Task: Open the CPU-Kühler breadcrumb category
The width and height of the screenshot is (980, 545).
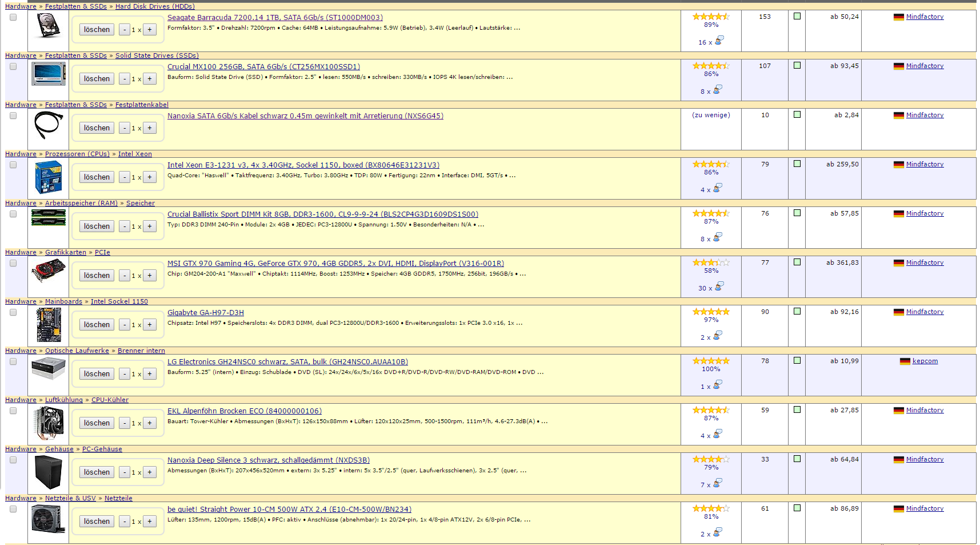Action: coord(110,400)
